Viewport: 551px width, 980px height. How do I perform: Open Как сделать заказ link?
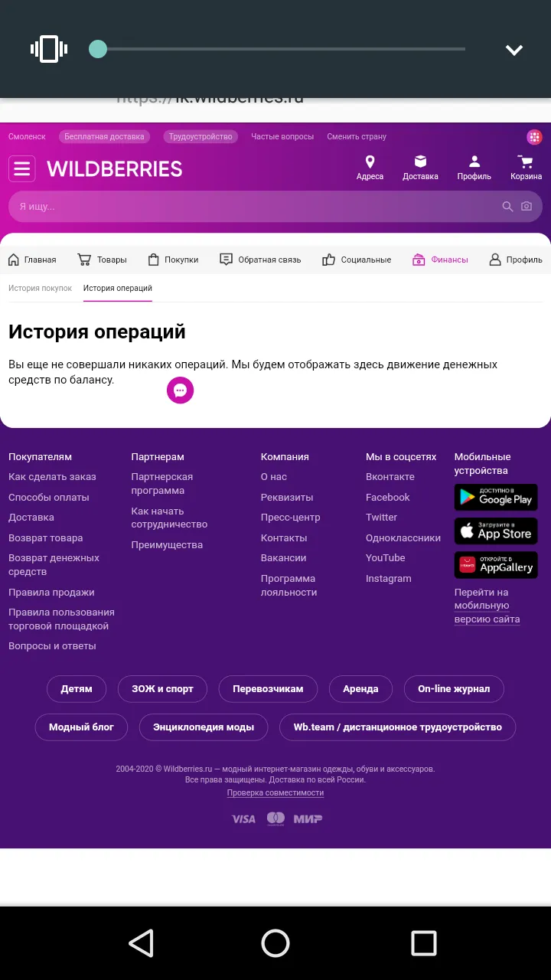pyautogui.click(x=52, y=477)
